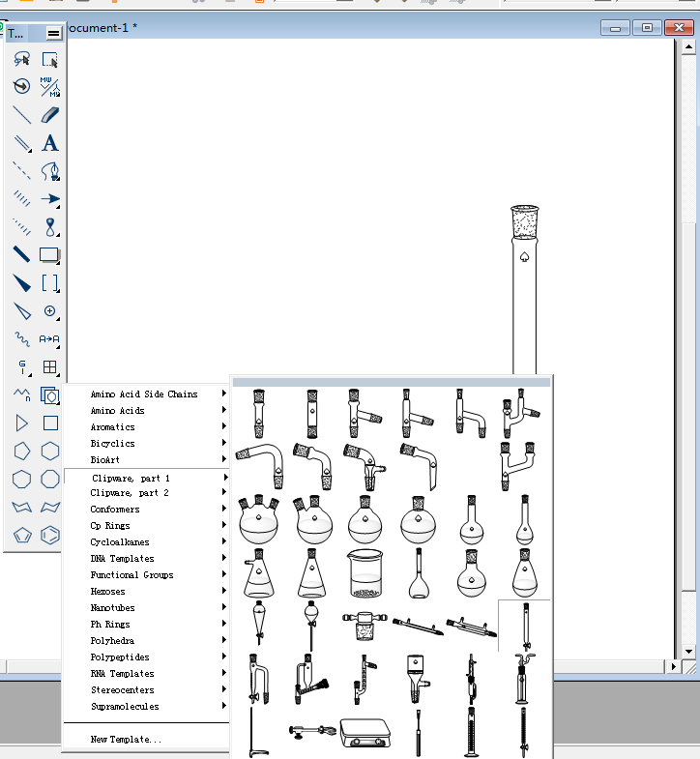This screenshot has width=700, height=759.
Task: Expand Cp Rings submenu arrow
Action: (x=224, y=525)
